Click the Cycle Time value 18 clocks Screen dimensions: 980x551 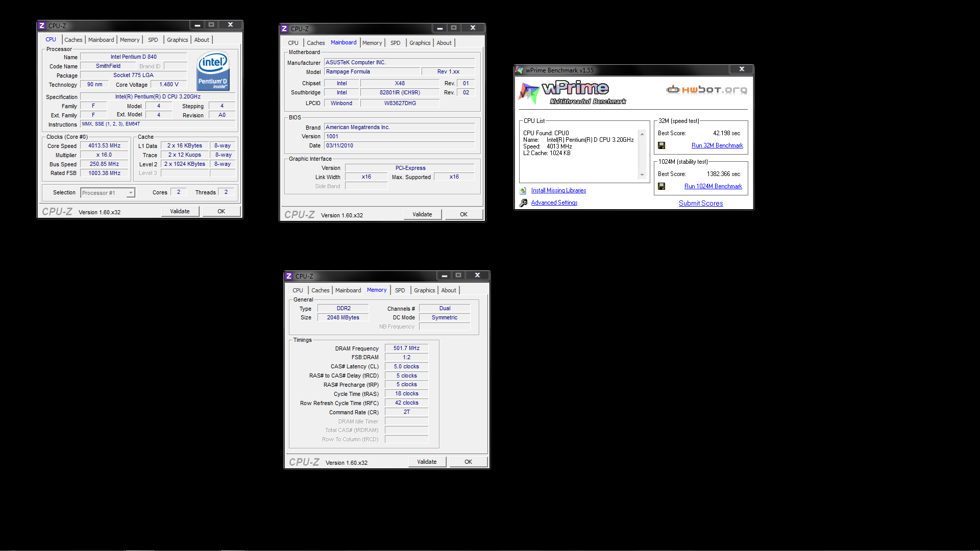(x=407, y=394)
